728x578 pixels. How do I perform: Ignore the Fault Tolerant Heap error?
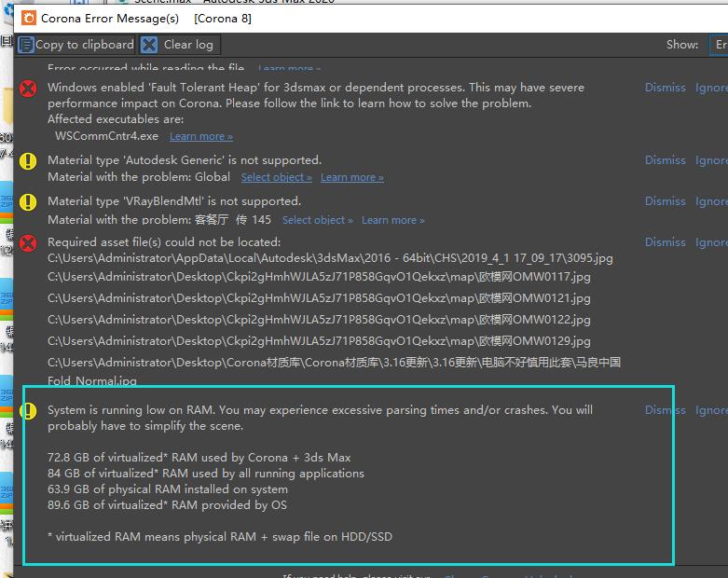[711, 88]
